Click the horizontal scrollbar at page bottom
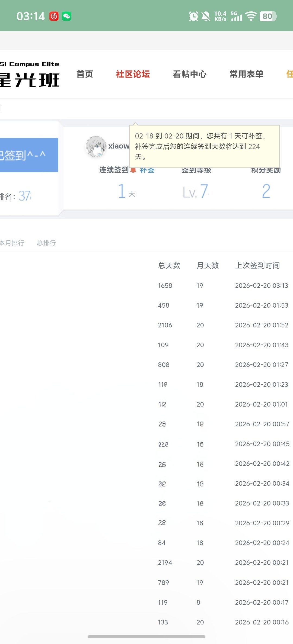The height and width of the screenshot is (644, 293). 146,636
